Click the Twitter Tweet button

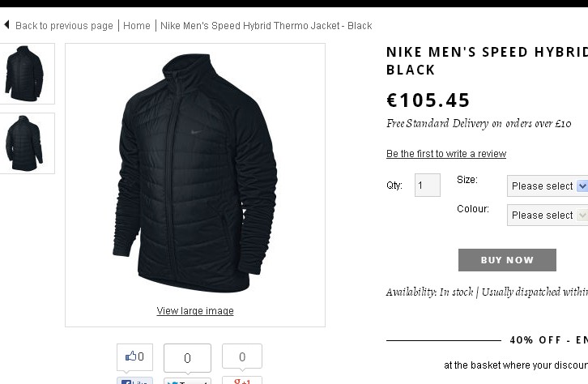point(187,381)
